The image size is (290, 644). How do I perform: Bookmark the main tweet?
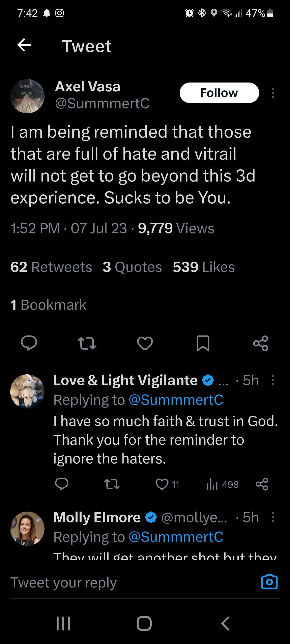click(x=203, y=343)
